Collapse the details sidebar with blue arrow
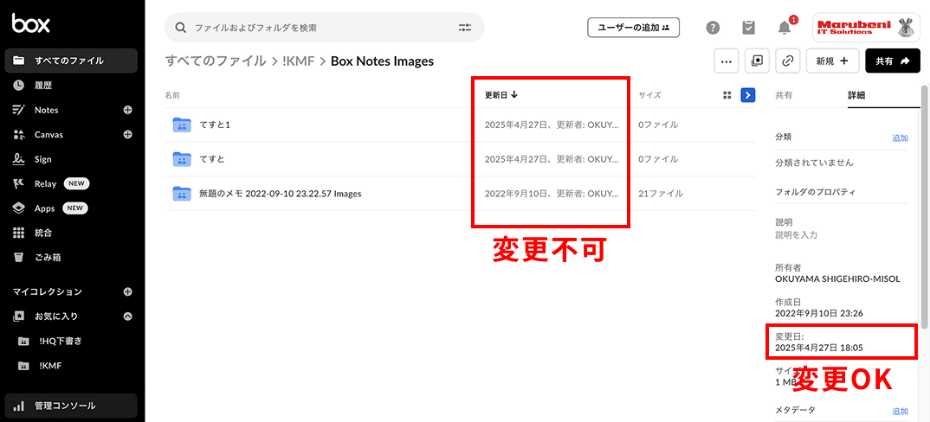 (x=747, y=95)
